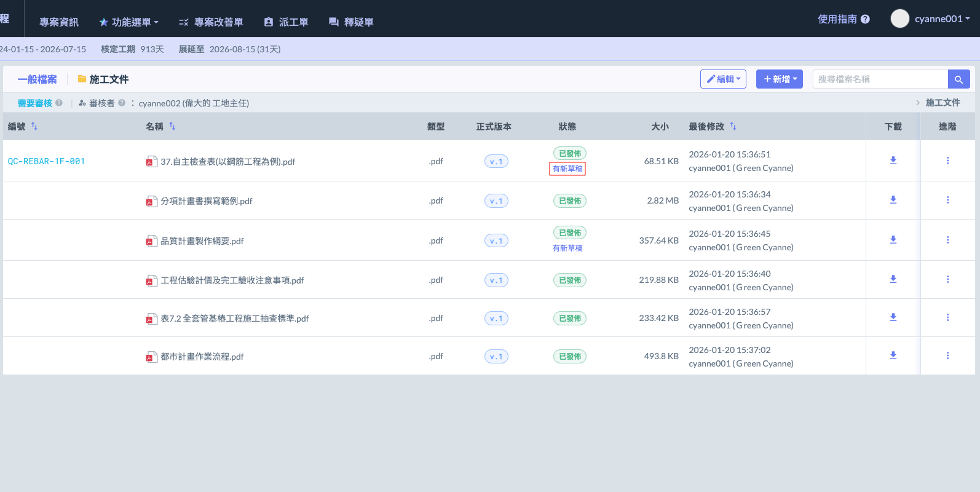Open more options for 品質計畫製作綱要.pdf
Viewport: 980px width, 492px height.
click(x=947, y=240)
